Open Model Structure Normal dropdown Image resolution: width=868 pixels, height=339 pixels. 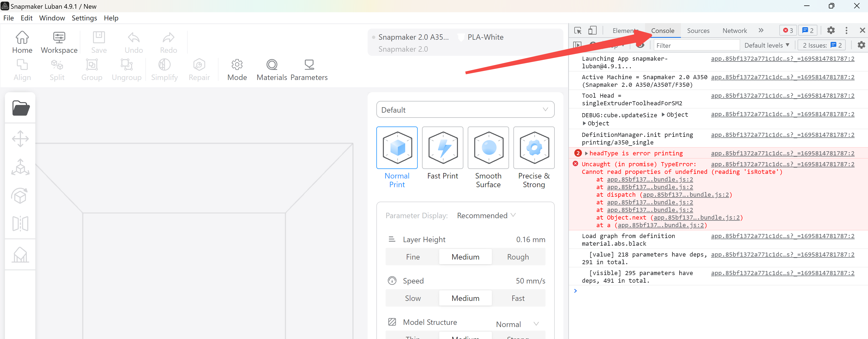tap(517, 324)
